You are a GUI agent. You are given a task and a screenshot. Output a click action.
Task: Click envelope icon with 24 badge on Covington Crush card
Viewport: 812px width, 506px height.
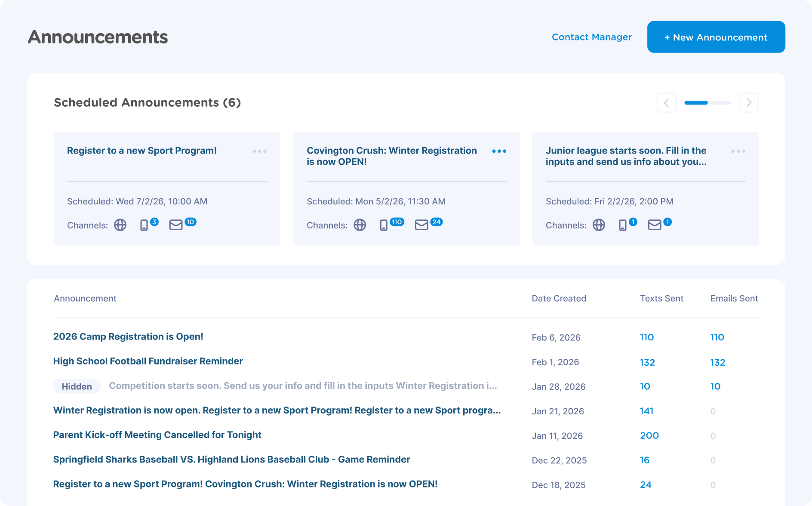tap(421, 225)
